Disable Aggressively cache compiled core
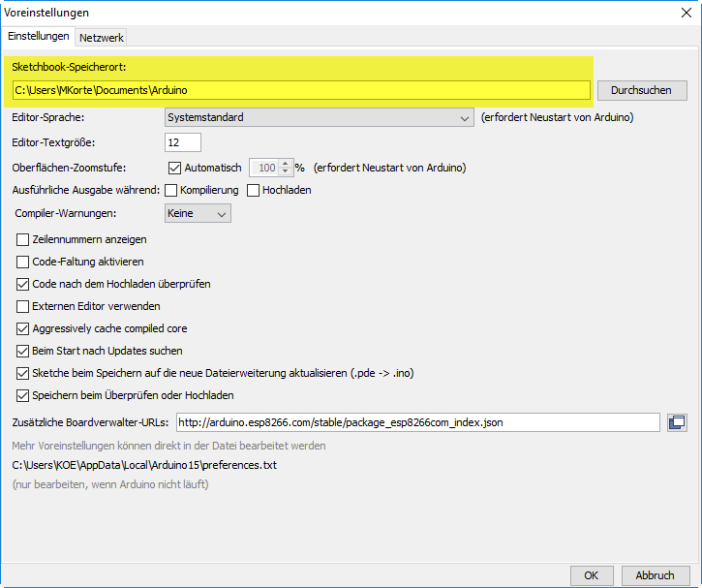The height and width of the screenshot is (588, 702). coord(23,328)
